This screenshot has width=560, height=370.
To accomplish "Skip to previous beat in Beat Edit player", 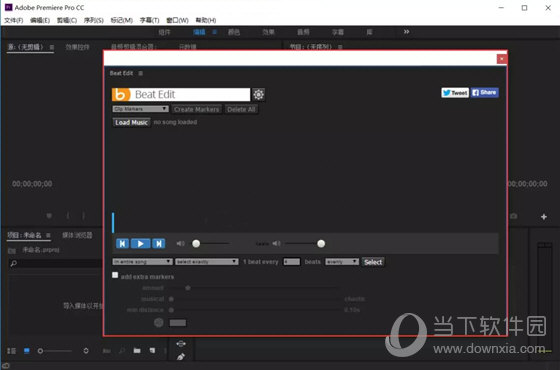I will (122, 244).
